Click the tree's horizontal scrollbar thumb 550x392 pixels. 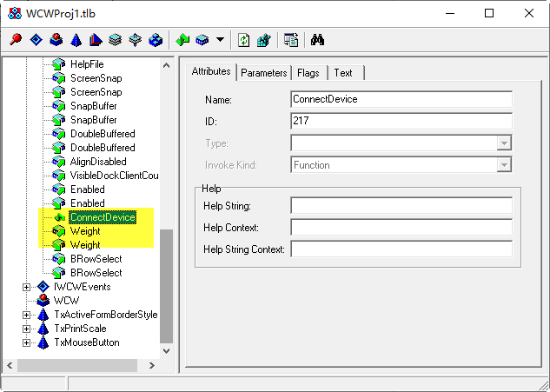77,365
